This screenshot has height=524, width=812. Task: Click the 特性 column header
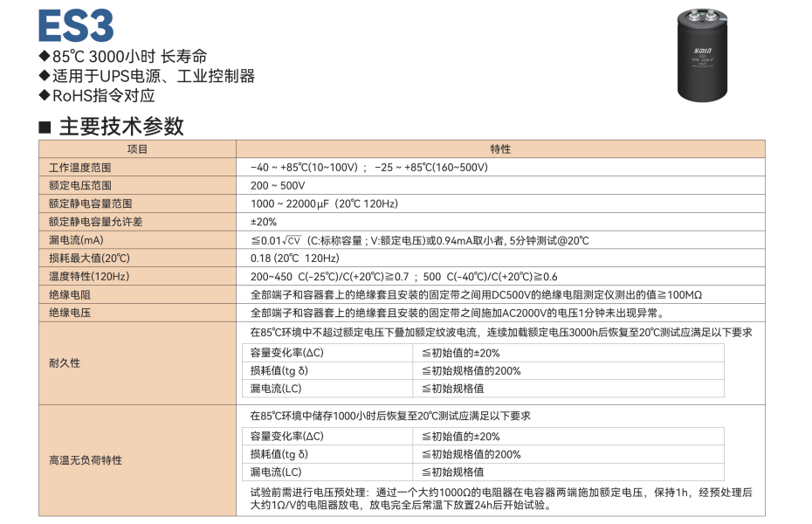click(500, 148)
